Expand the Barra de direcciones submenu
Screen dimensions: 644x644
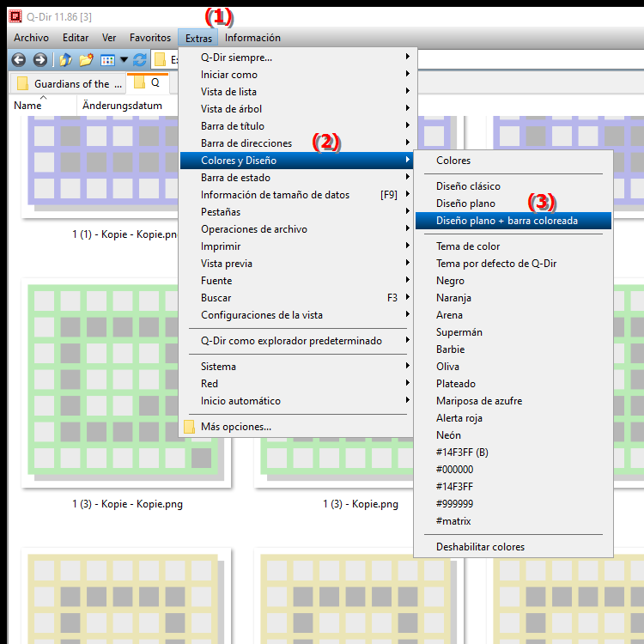click(x=296, y=143)
